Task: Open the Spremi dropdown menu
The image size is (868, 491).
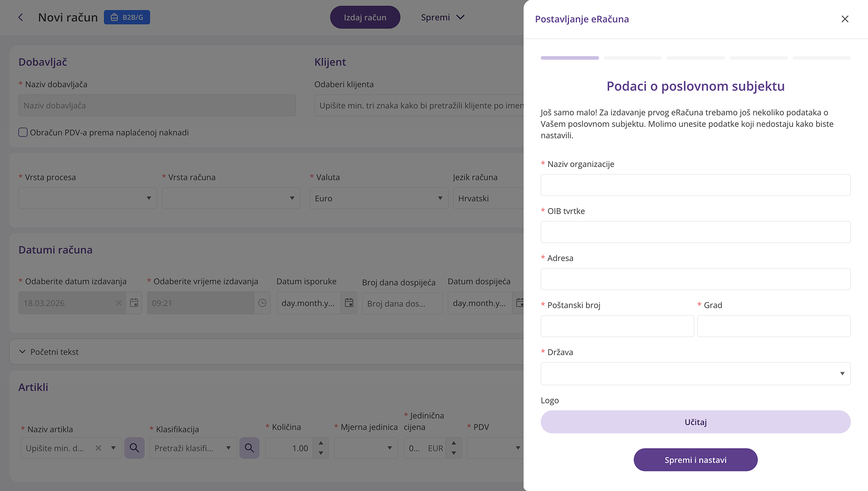Action: point(443,17)
